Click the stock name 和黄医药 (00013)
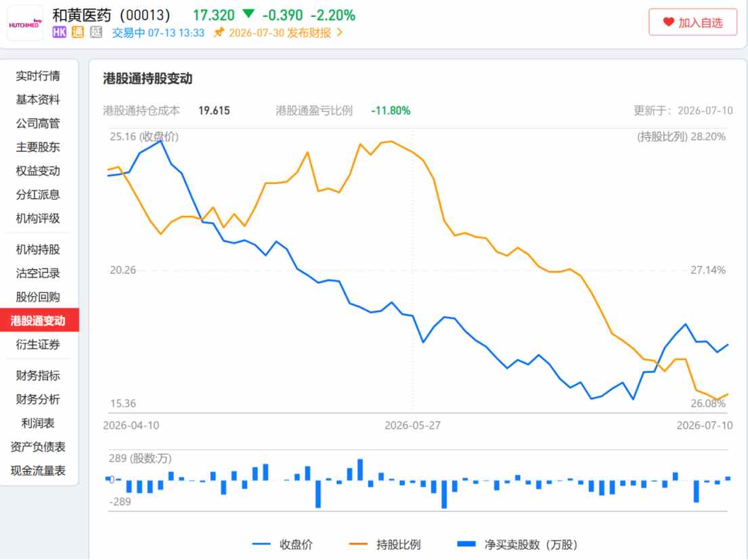This screenshot has width=748, height=560. pos(111,16)
